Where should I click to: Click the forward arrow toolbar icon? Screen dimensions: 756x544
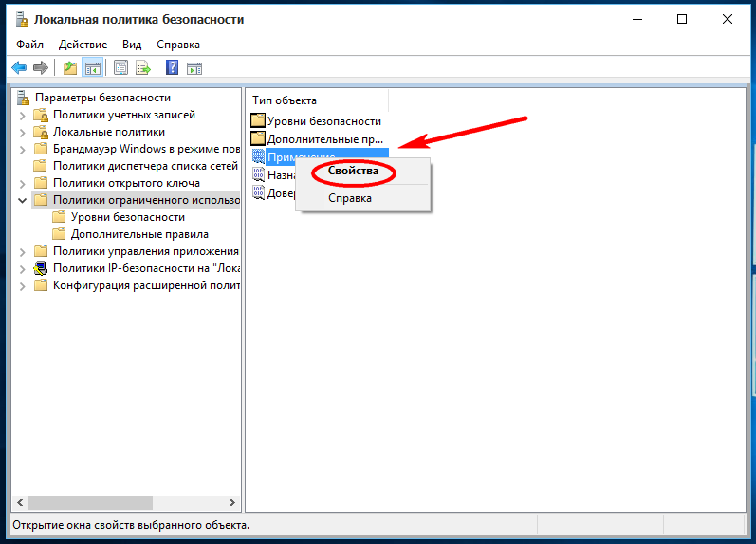click(x=41, y=68)
